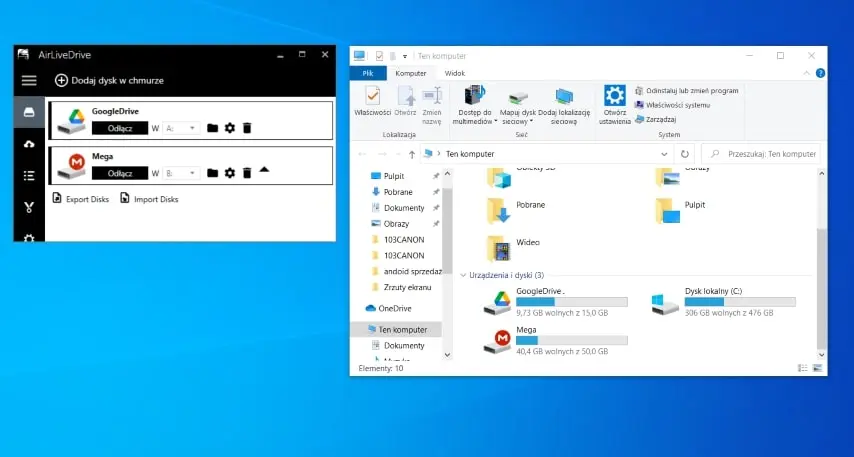The width and height of the screenshot is (854, 457).
Task: Click Odłącz button for GoogleDrive
Action: click(x=120, y=128)
